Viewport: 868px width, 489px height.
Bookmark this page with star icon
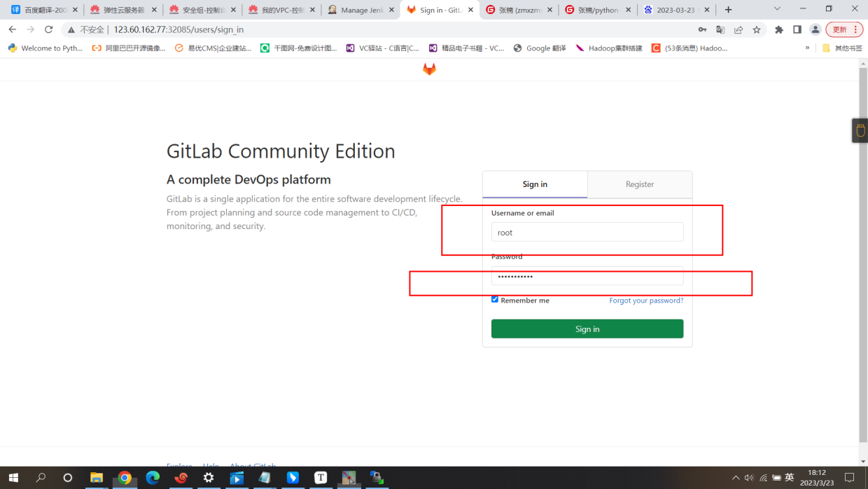[757, 29]
